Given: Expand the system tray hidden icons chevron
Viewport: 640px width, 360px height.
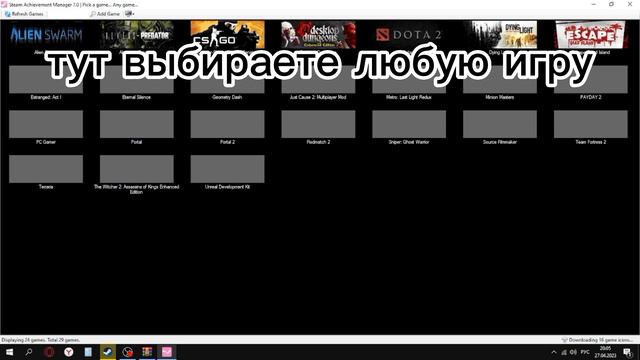Looking at the screenshot, I should 554,352.
